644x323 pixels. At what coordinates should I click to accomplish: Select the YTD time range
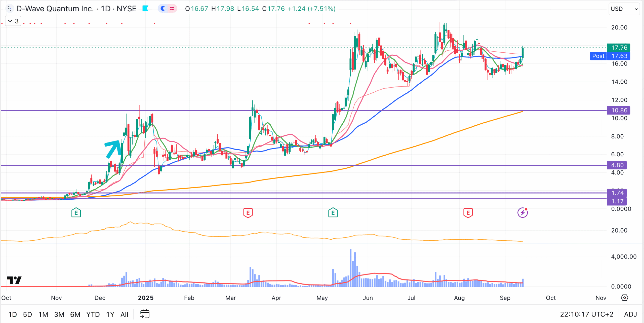pyautogui.click(x=93, y=314)
